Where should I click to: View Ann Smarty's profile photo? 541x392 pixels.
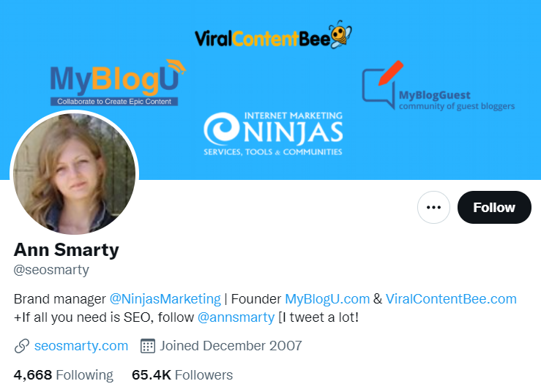click(x=74, y=174)
